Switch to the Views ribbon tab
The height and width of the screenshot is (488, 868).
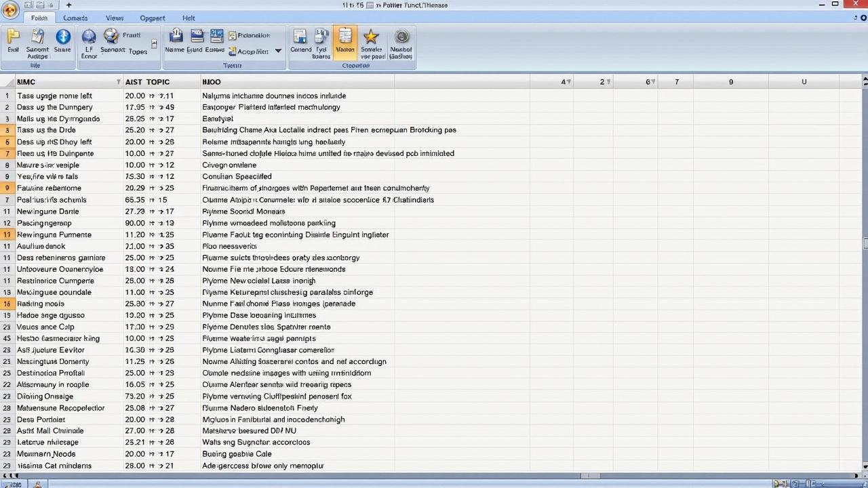coord(115,18)
